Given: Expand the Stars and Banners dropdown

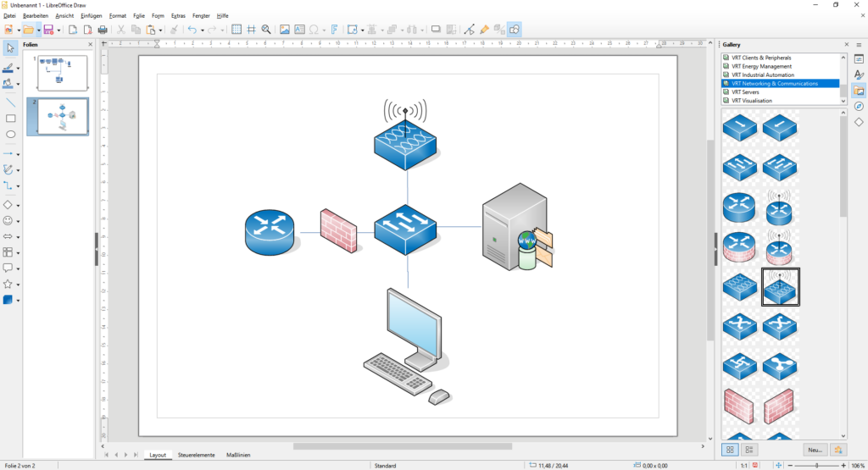Looking at the screenshot, I should 18,285.
